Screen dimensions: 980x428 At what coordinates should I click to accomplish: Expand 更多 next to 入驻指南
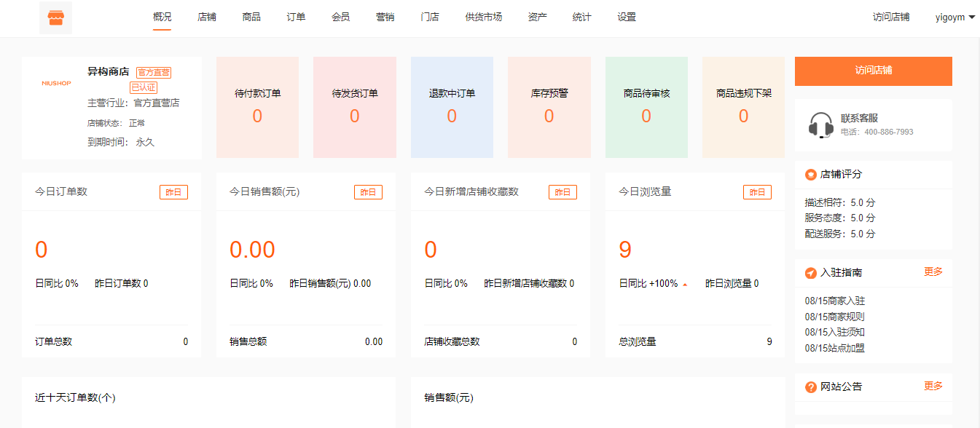point(933,272)
